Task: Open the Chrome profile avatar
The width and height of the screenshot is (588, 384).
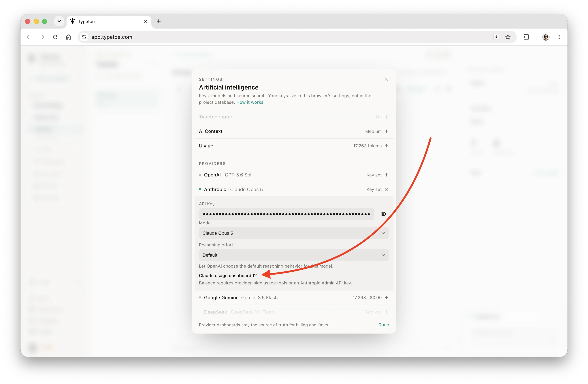Action: click(546, 37)
